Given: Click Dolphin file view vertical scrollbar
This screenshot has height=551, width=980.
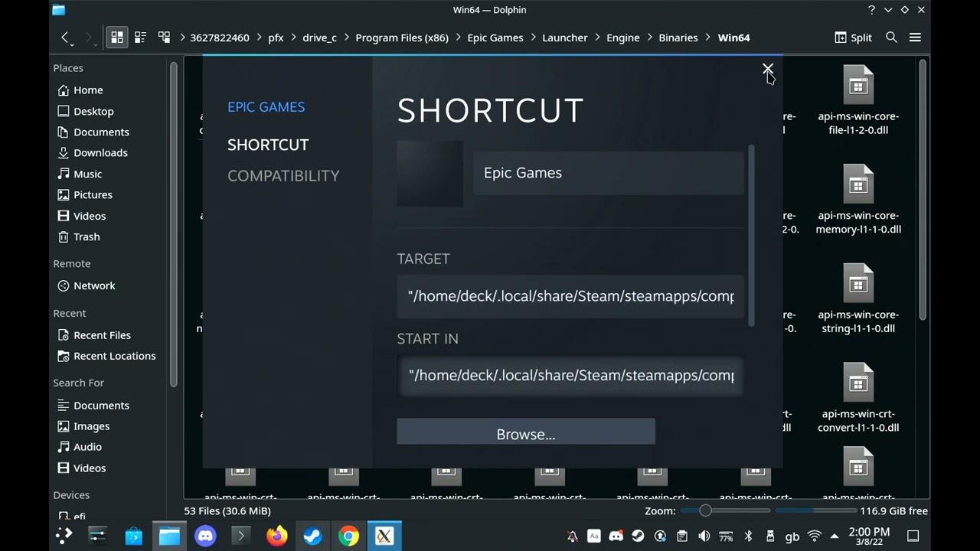Looking at the screenshot, I should coord(923,190).
